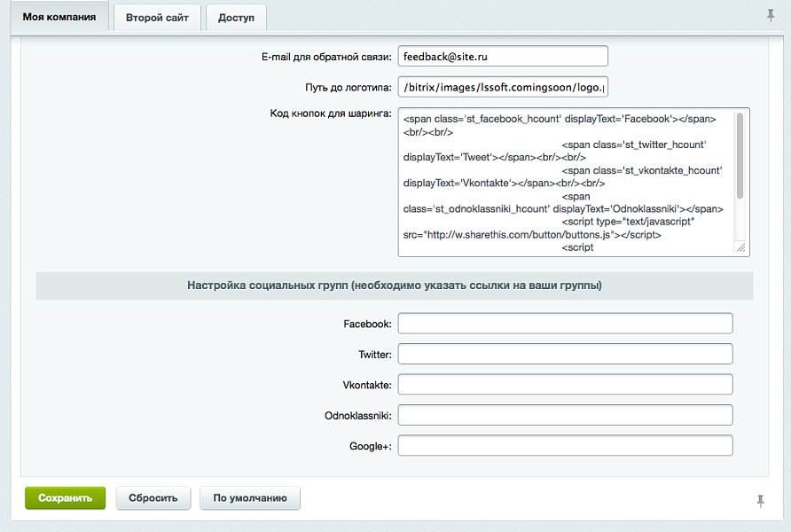Click the pin icon beside the bottom buttons
This screenshot has width=791, height=532.
760,501
